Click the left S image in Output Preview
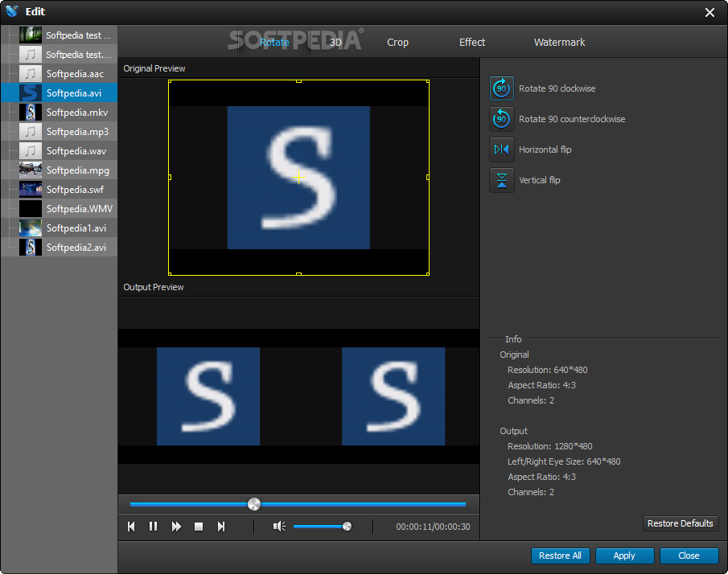This screenshot has height=574, width=728. pos(208,396)
